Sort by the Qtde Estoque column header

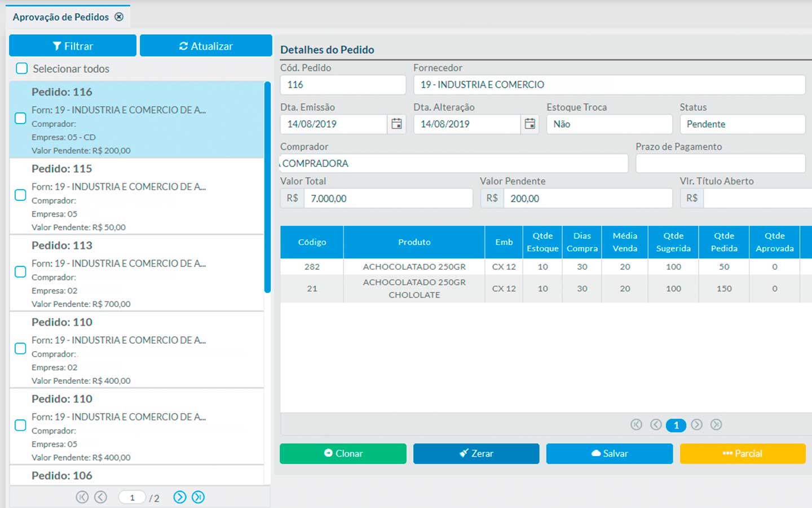click(542, 242)
